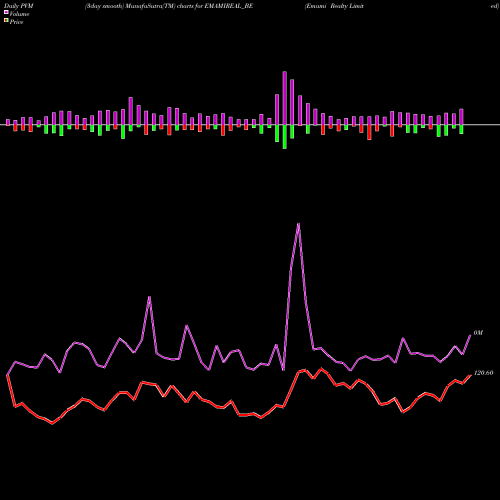Select the 'Volume' legend label

[19, 14]
